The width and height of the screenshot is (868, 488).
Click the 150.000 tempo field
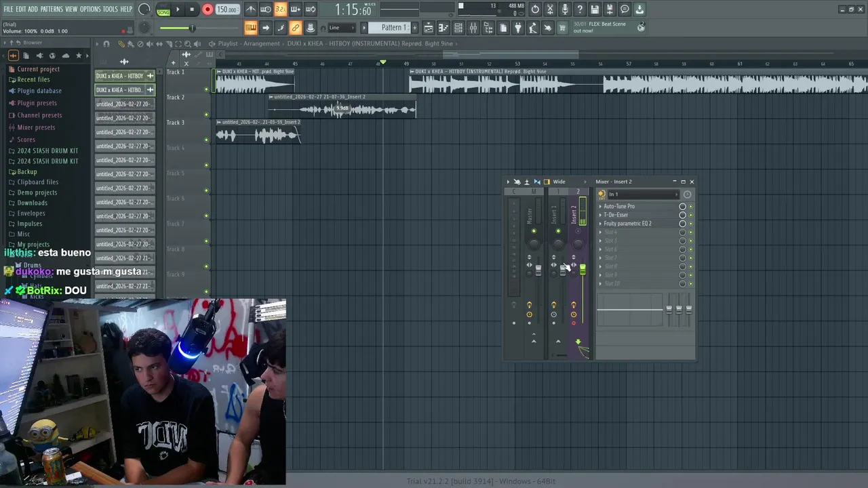[x=227, y=9]
